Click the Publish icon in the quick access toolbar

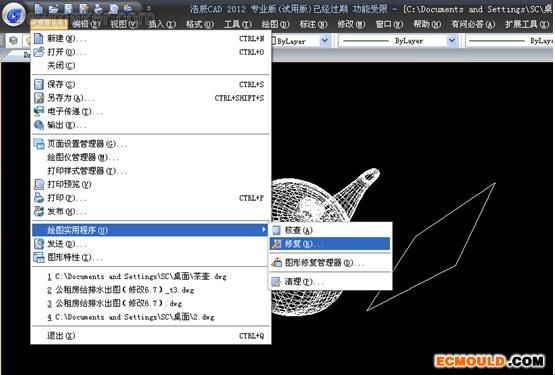128,8
